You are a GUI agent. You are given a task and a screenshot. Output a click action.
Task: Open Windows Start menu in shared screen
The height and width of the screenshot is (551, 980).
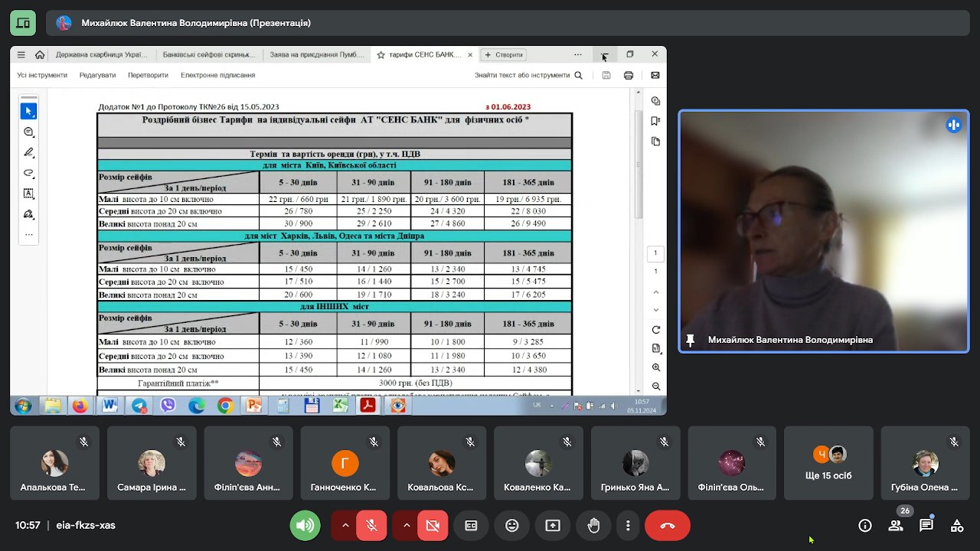pyautogui.click(x=23, y=406)
